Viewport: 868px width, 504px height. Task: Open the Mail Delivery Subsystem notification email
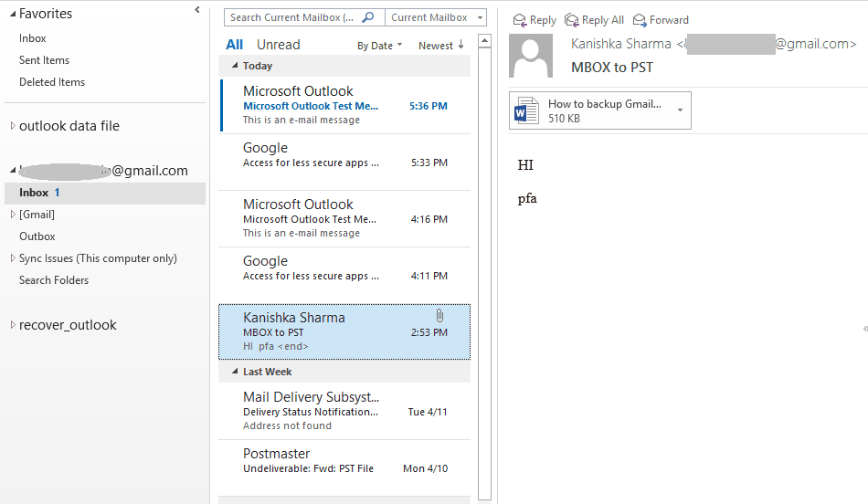coord(344,411)
